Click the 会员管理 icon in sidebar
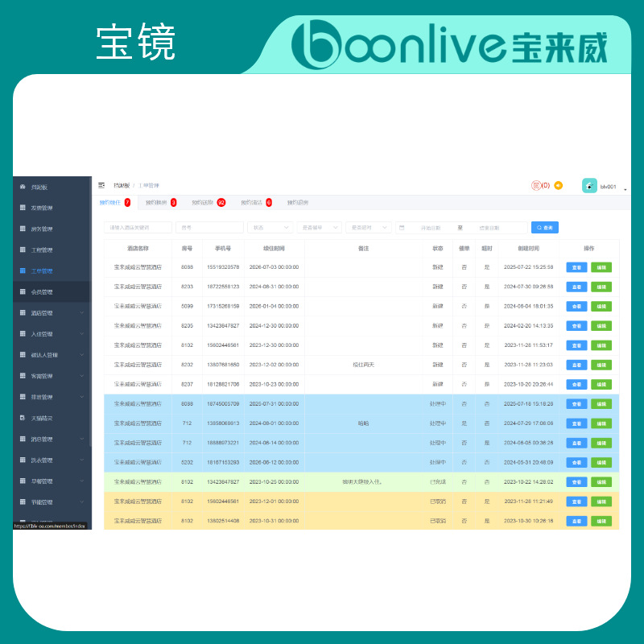This screenshot has height=644, width=644. tap(23, 292)
